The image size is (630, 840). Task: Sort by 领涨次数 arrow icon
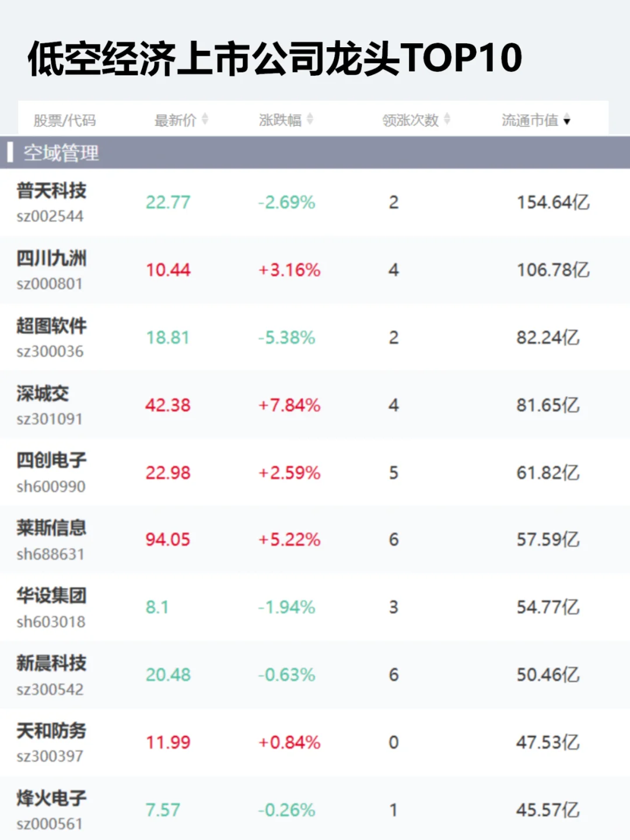pyautogui.click(x=447, y=120)
